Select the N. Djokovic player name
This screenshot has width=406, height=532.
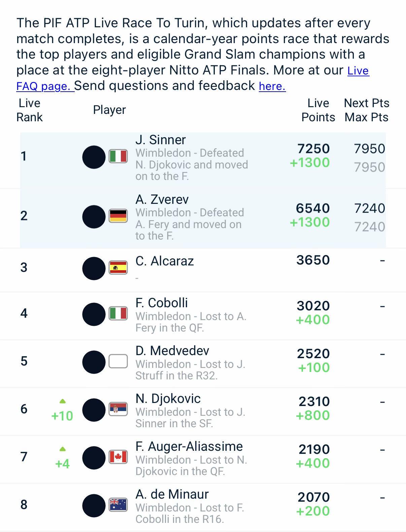coord(168,399)
